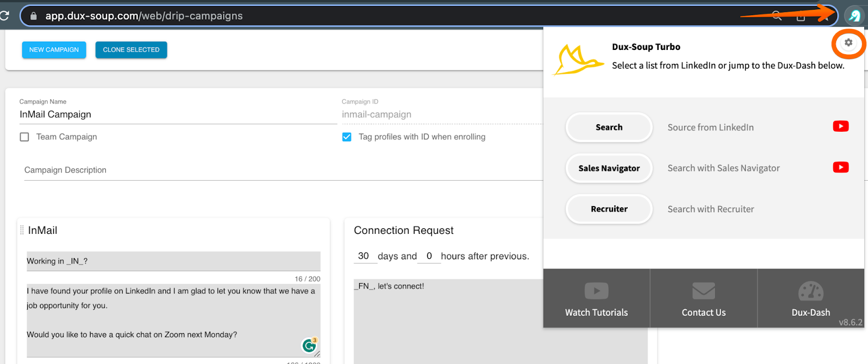Click the lock icon in address bar

(x=33, y=16)
